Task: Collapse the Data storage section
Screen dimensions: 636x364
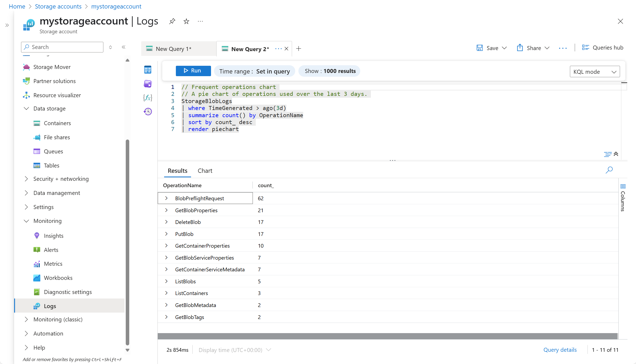Action: [26, 109]
